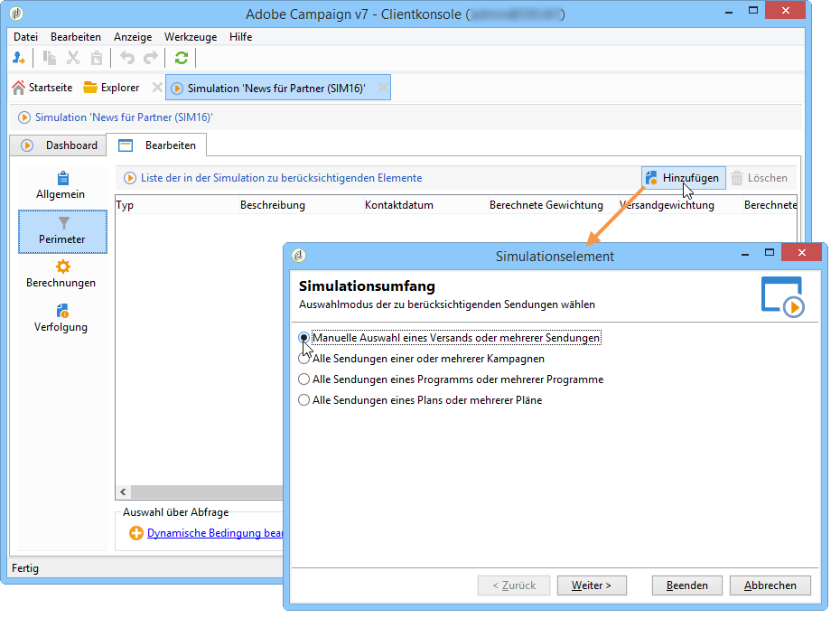Image resolution: width=840 pixels, height=618 pixels.
Task: Select the Simulation 'News für Partner (SIM16)' tab
Action: coord(276,88)
